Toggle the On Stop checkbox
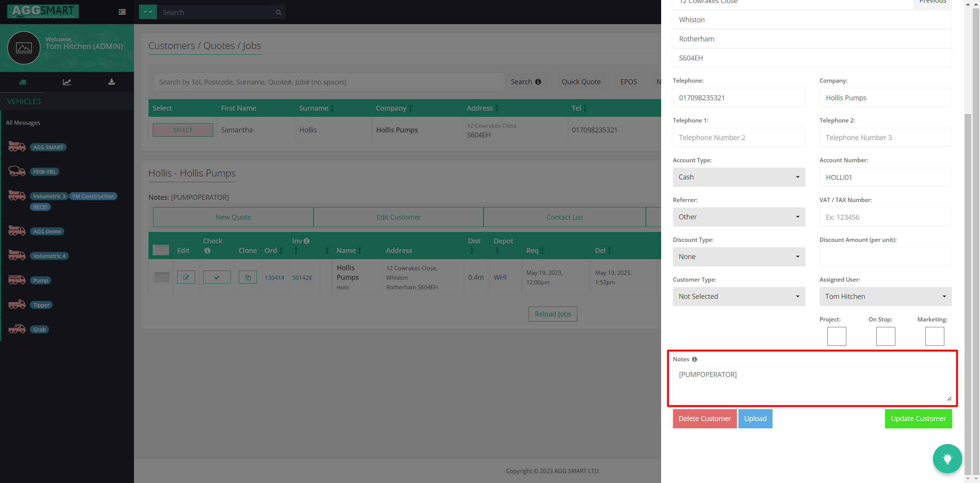Image resolution: width=980 pixels, height=483 pixels. (885, 336)
